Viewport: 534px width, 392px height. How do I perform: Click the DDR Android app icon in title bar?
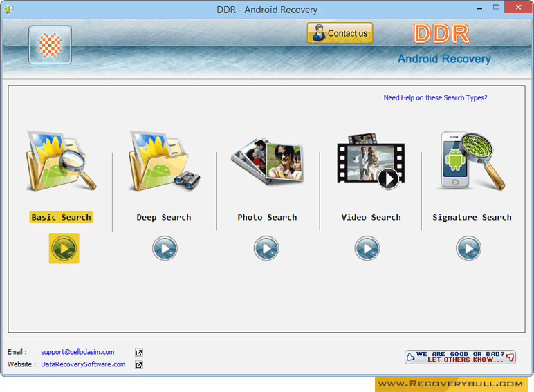tap(8, 9)
